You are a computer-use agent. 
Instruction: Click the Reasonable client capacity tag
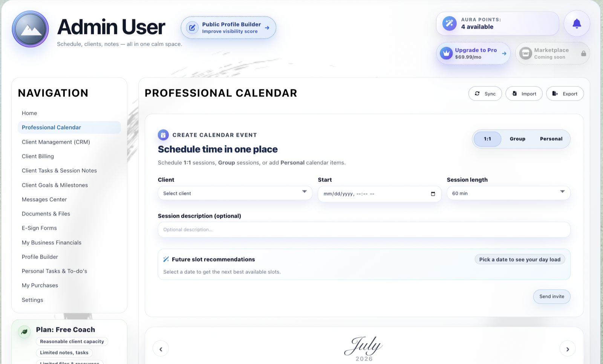(x=72, y=341)
